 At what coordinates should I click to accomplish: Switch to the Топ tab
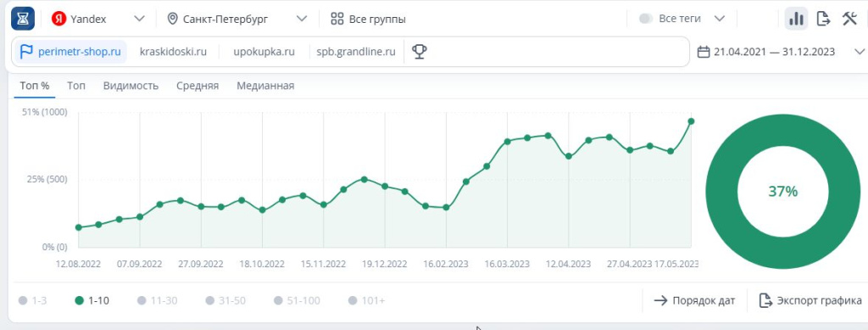[x=76, y=86]
